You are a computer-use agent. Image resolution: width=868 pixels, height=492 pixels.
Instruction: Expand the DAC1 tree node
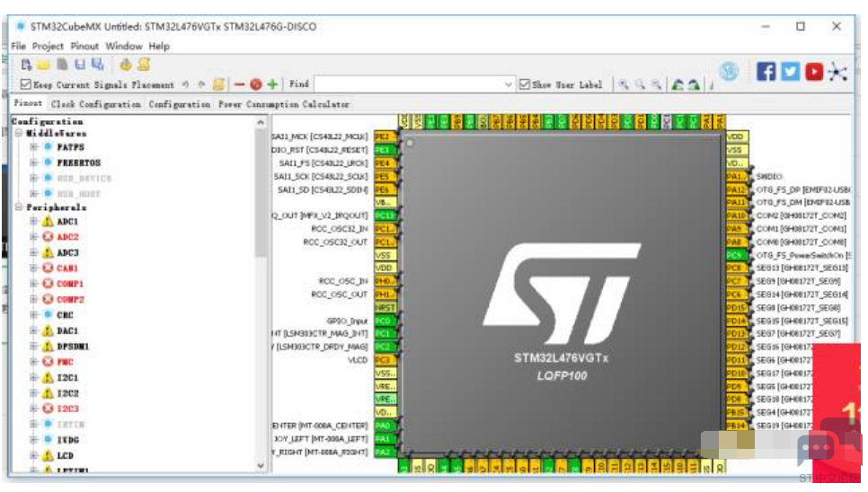coord(34,330)
